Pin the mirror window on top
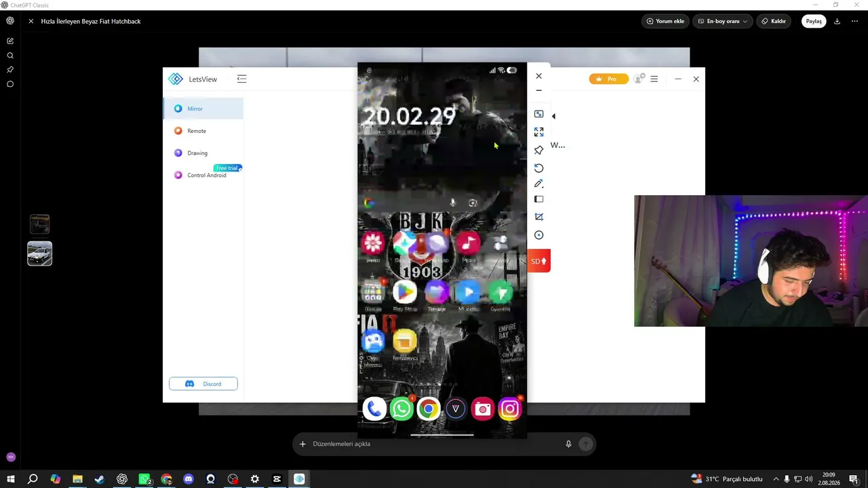The width and height of the screenshot is (868, 488). tap(538, 150)
